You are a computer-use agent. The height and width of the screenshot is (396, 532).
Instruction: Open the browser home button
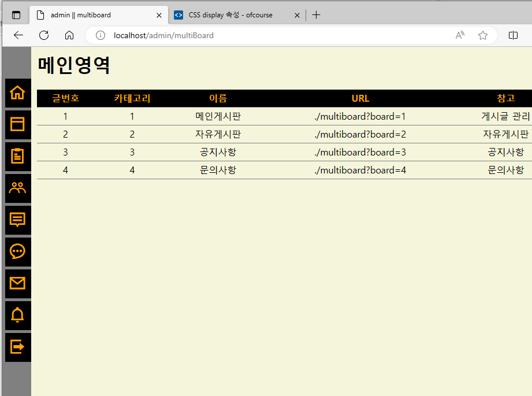tap(69, 35)
